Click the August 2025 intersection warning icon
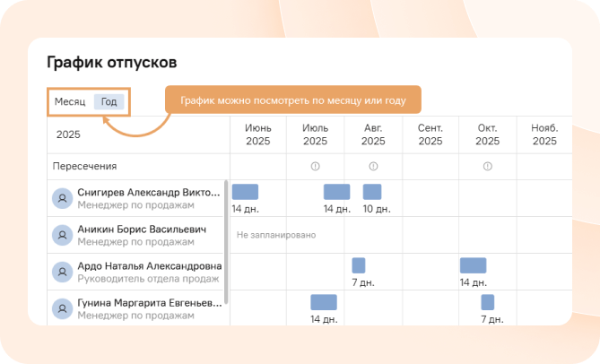600x364 pixels. point(373,167)
